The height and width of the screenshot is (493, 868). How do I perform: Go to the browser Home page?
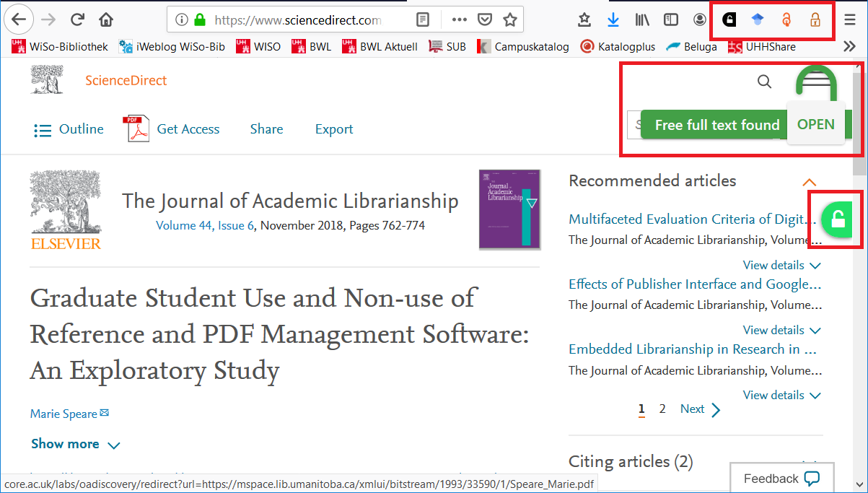(106, 19)
